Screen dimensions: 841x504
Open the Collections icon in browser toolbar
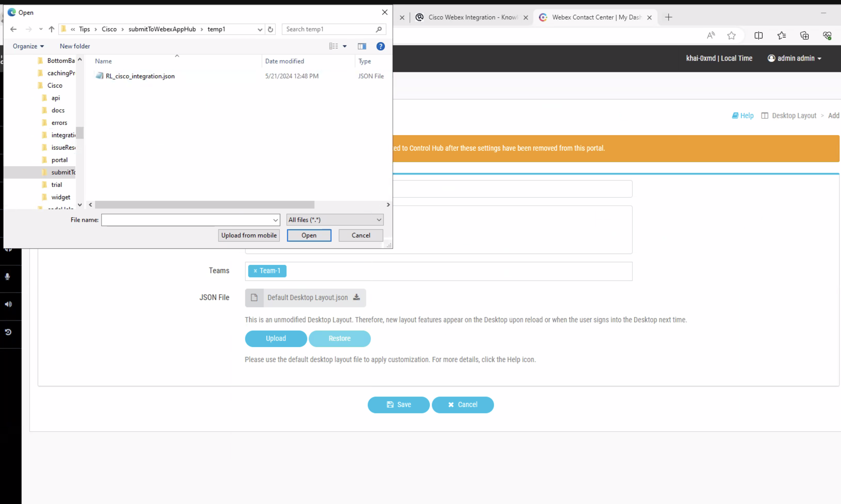(805, 35)
